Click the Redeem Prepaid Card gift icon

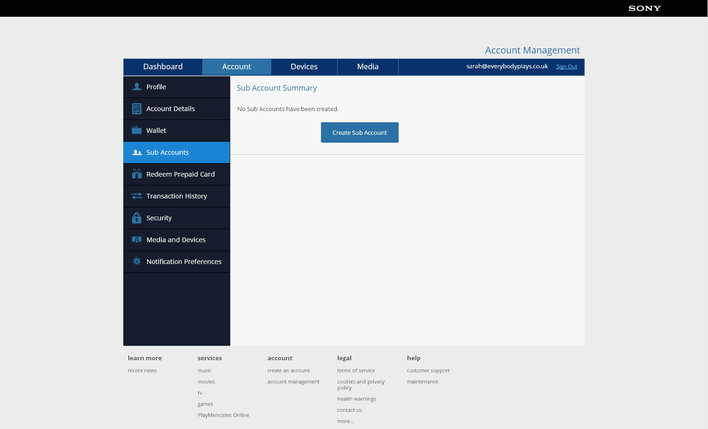(137, 174)
